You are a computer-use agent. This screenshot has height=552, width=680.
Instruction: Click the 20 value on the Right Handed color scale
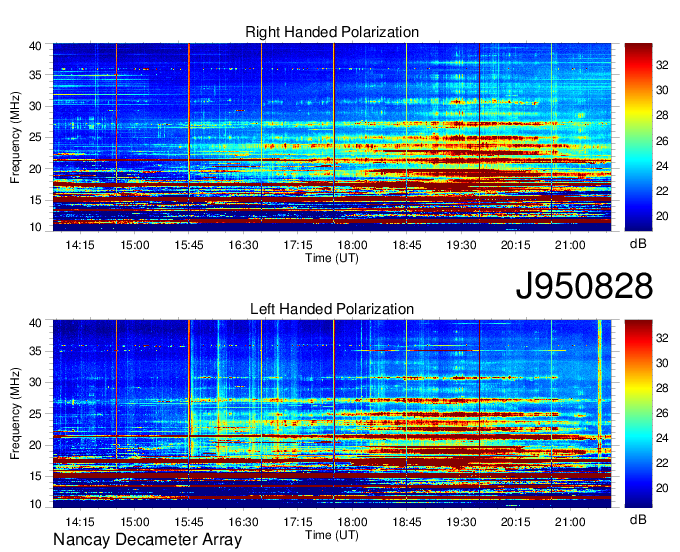[x=662, y=216]
